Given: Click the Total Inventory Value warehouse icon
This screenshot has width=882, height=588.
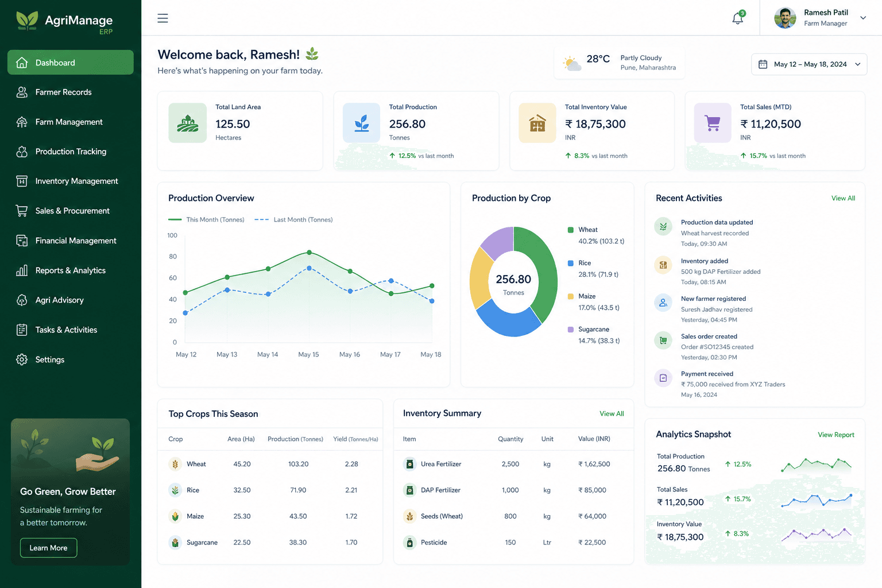Looking at the screenshot, I should point(537,123).
